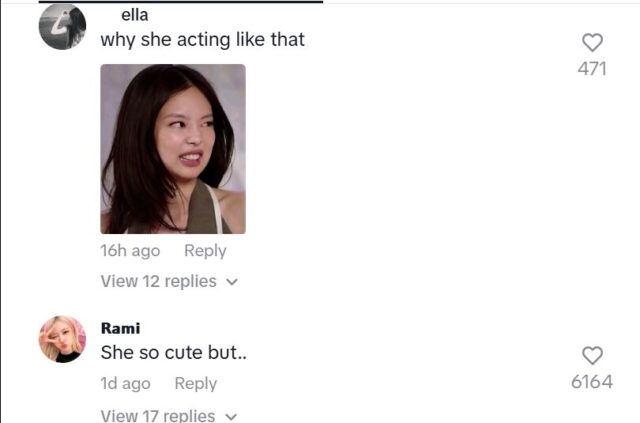This screenshot has width=640, height=423.
Task: Expand View 17 replies
Action: pos(158,415)
